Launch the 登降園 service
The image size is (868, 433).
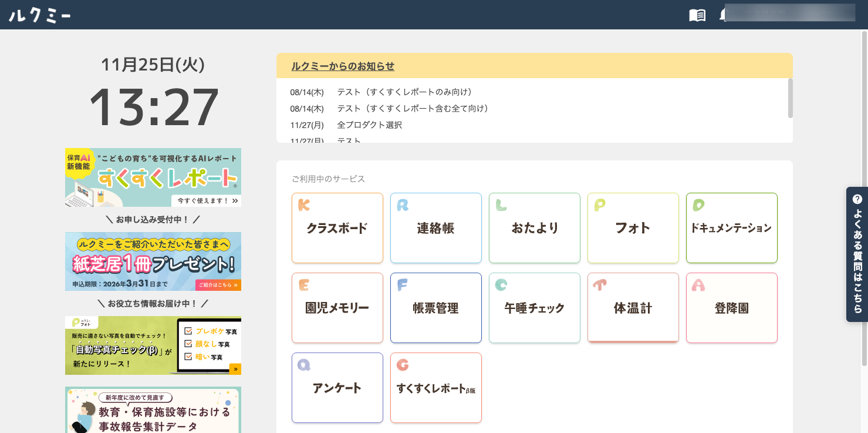click(x=732, y=308)
